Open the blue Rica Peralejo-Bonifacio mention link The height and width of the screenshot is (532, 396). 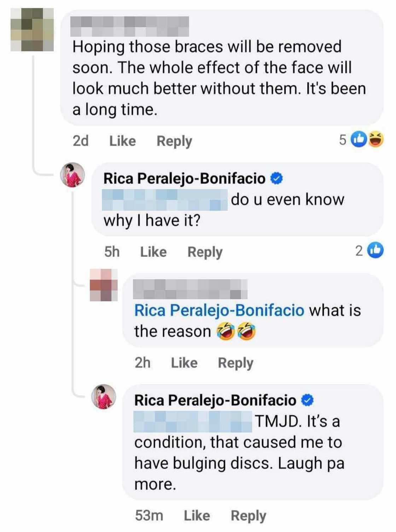pos(219,310)
